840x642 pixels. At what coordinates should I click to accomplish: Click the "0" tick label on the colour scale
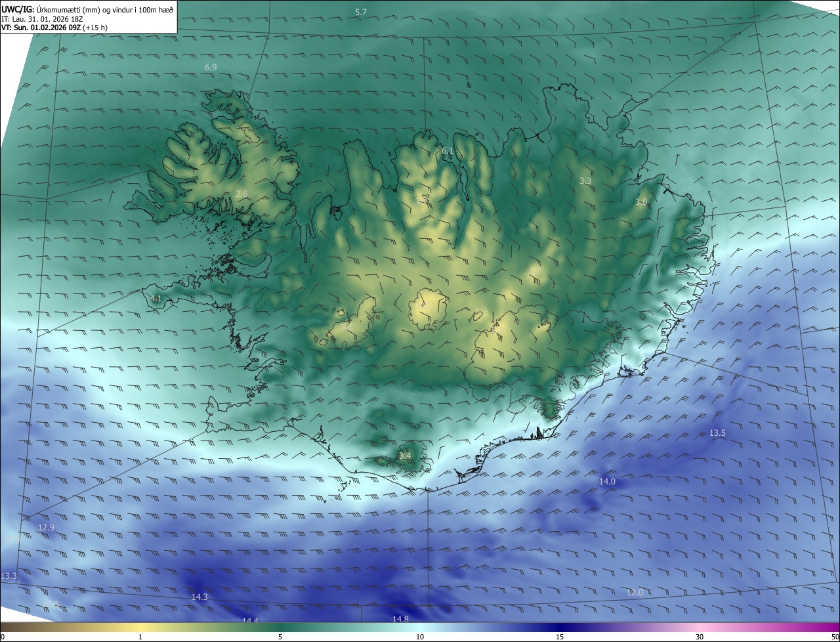[x=3, y=637]
